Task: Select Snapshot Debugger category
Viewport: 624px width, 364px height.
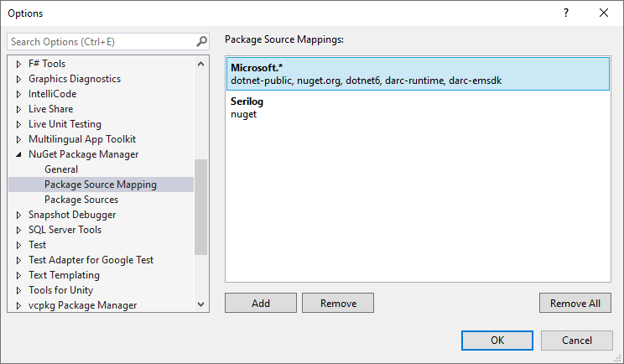Action: point(72,215)
